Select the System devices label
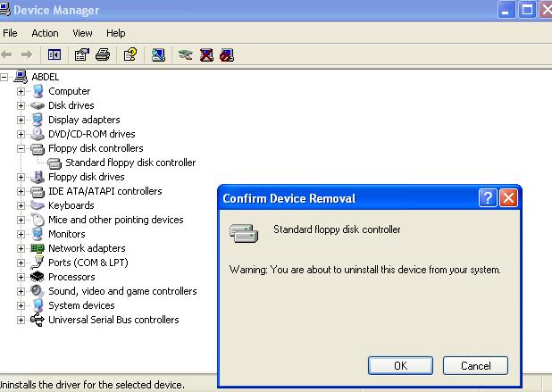552x392 pixels. tap(81, 305)
